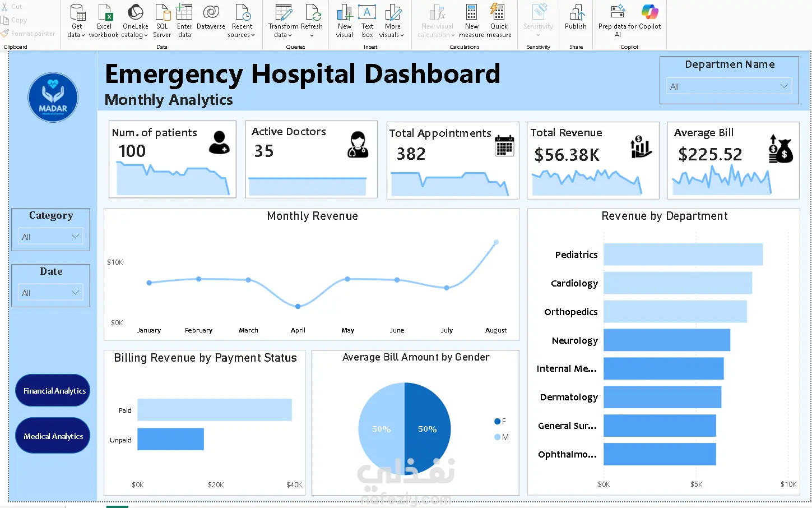Click the Copy command in Clipboard group
Screen dimensions: 812x508
(14, 20)
